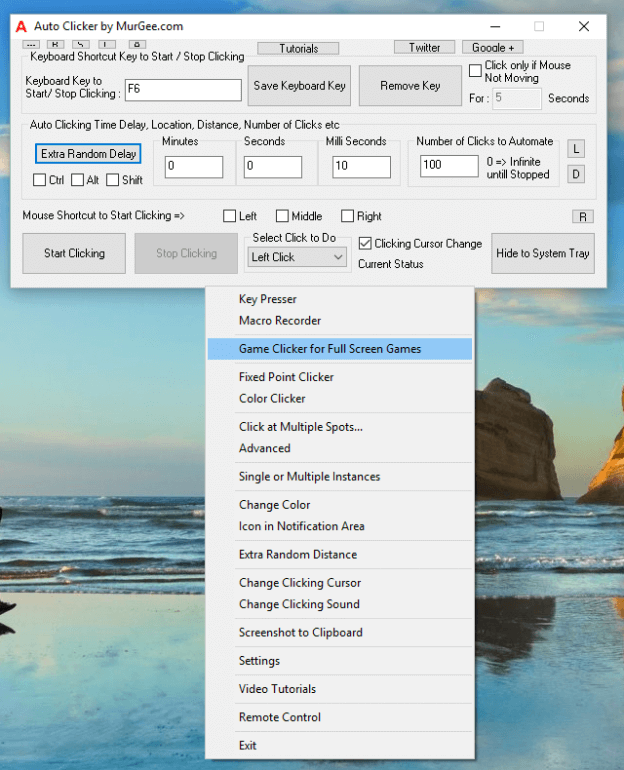This screenshot has width=624, height=770.
Task: Click the keyboard shortcut key field showing F6
Action: coord(183,90)
